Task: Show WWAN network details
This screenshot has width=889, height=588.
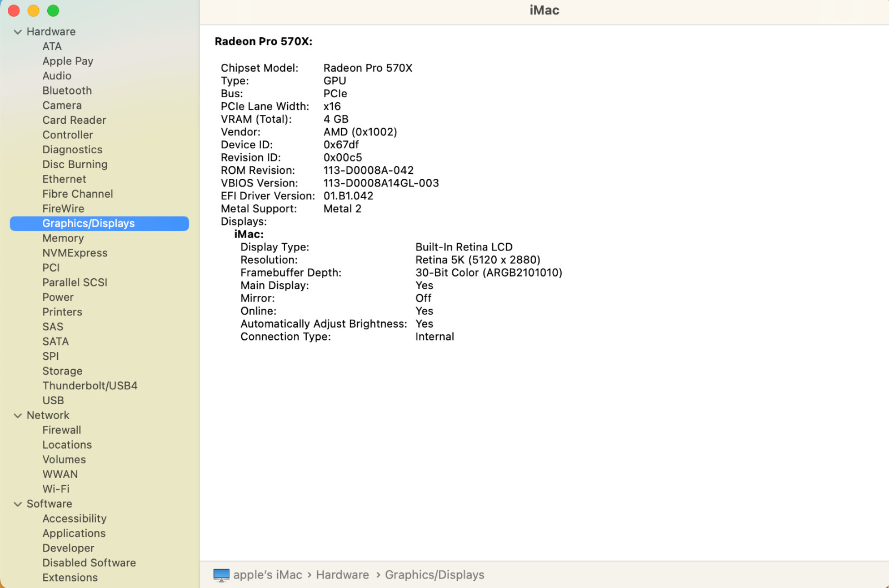Action: pyautogui.click(x=61, y=474)
